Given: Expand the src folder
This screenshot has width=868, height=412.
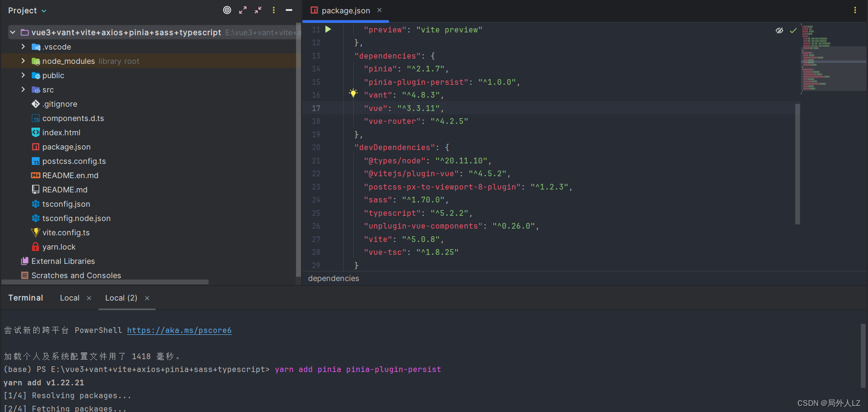Looking at the screenshot, I should (x=23, y=90).
